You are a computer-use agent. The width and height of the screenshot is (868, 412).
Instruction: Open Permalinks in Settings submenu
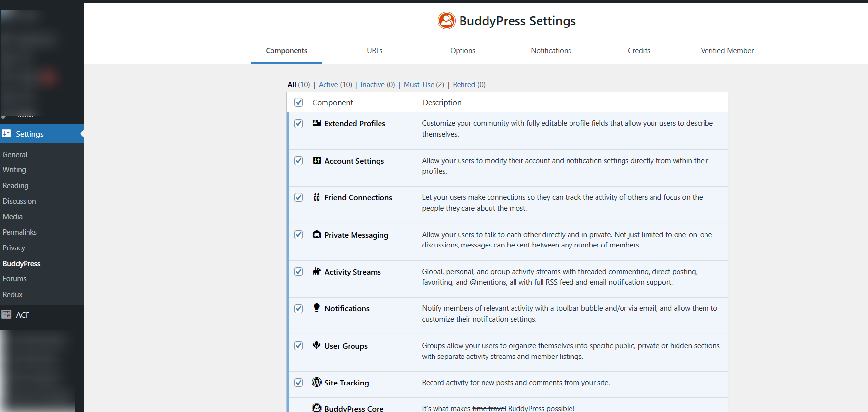[x=20, y=232]
